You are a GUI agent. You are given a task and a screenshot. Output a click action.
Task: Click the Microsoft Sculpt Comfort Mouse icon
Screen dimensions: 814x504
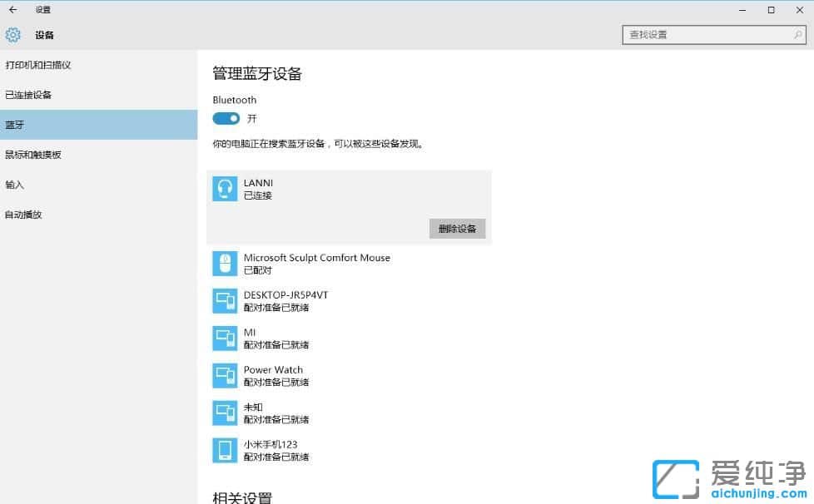pyautogui.click(x=225, y=264)
